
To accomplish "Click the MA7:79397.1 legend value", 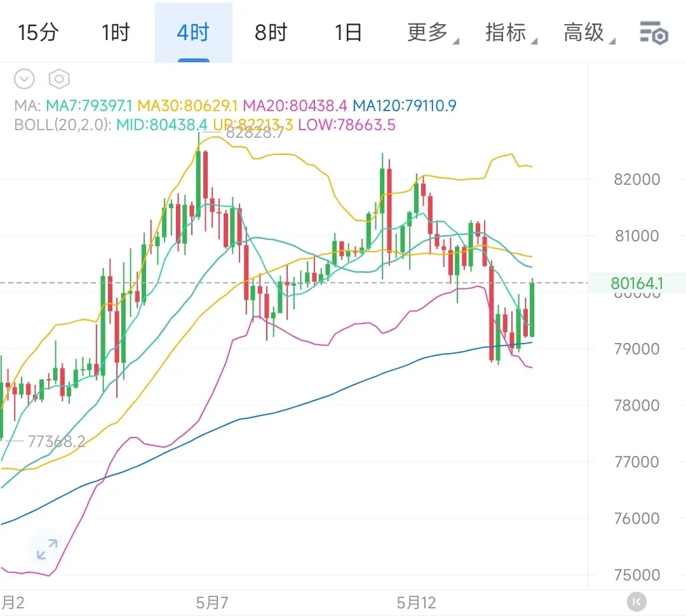I will click(89, 105).
